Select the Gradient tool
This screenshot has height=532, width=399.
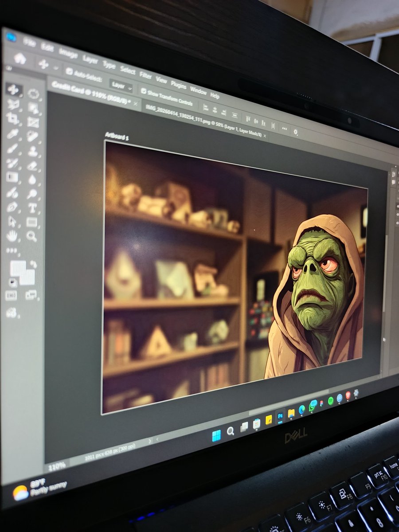click(x=12, y=177)
